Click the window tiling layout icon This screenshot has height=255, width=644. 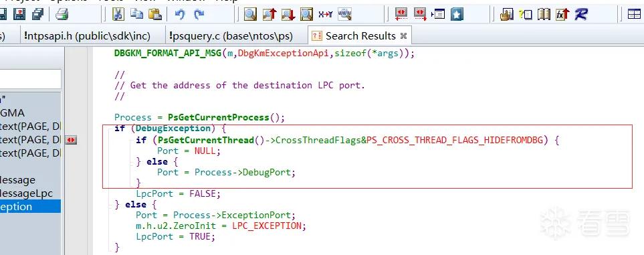[635, 15]
